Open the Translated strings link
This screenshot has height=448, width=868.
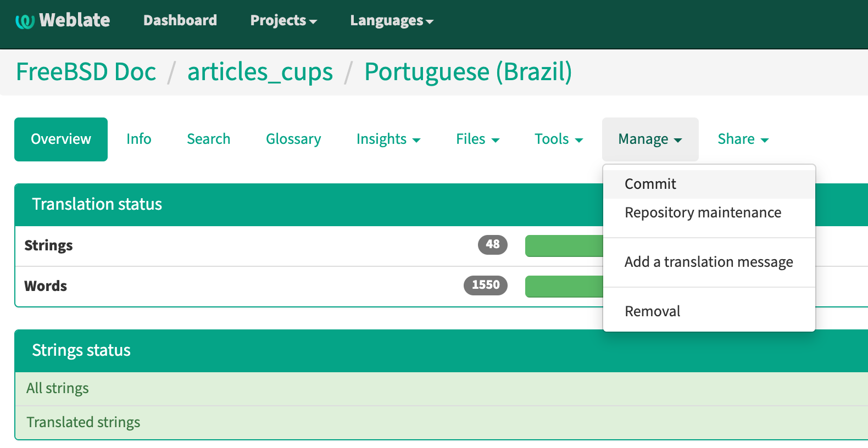[x=84, y=422]
